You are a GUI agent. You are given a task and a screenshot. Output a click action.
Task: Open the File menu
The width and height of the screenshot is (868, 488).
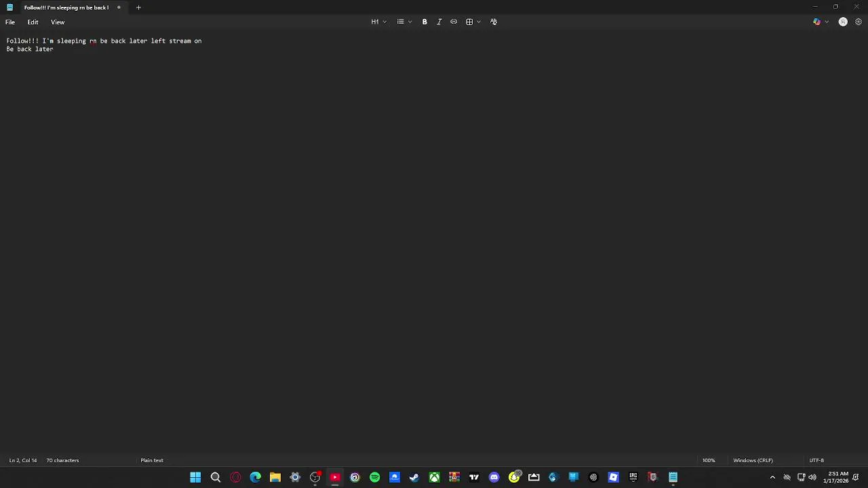pyautogui.click(x=10, y=22)
